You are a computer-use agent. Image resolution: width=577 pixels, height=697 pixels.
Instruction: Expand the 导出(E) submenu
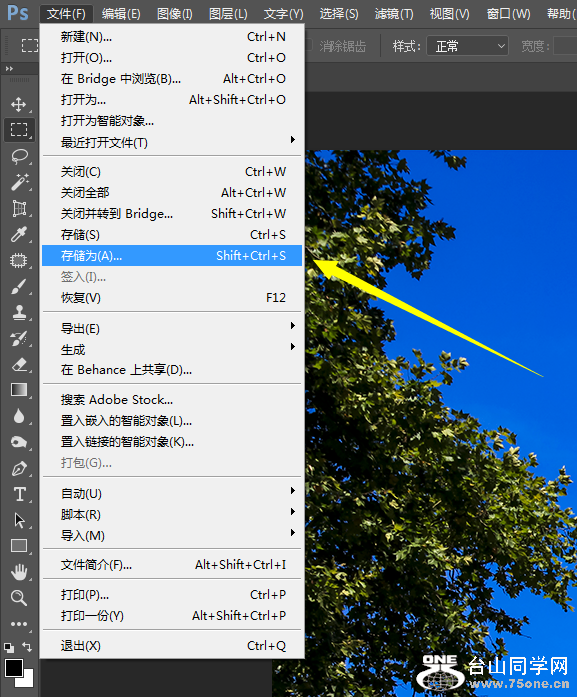click(x=172, y=328)
